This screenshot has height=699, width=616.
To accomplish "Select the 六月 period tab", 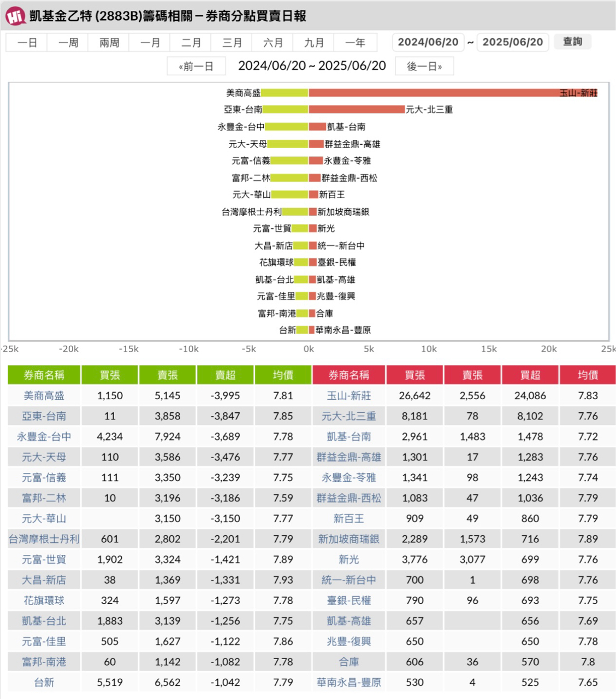I will tap(273, 43).
